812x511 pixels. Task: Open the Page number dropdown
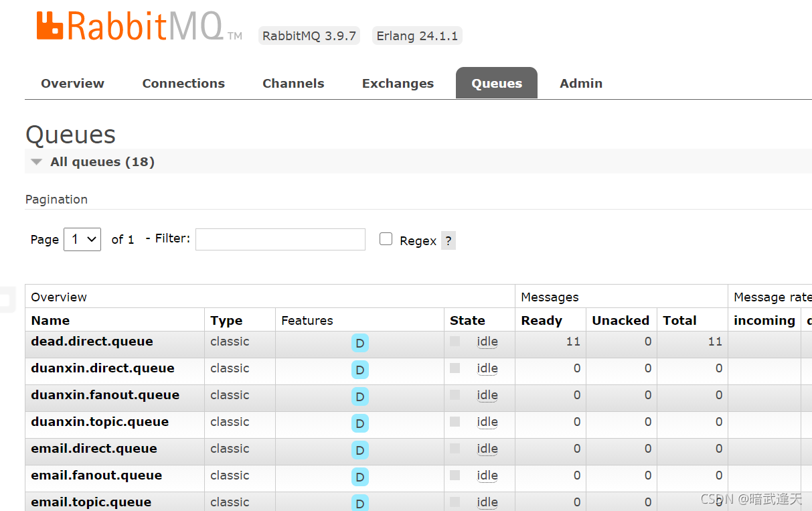tap(82, 239)
